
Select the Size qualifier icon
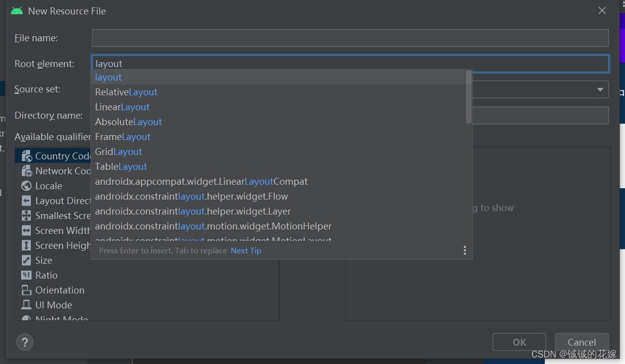(x=26, y=260)
